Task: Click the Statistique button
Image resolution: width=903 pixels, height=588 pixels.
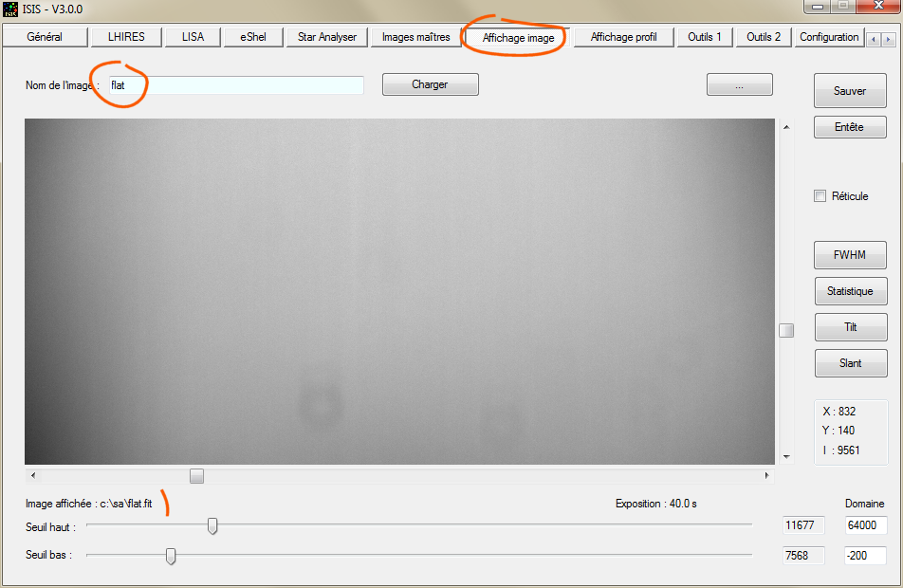Action: 850,291
